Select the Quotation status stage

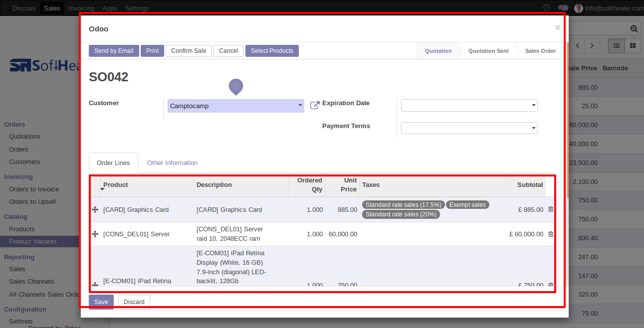438,51
